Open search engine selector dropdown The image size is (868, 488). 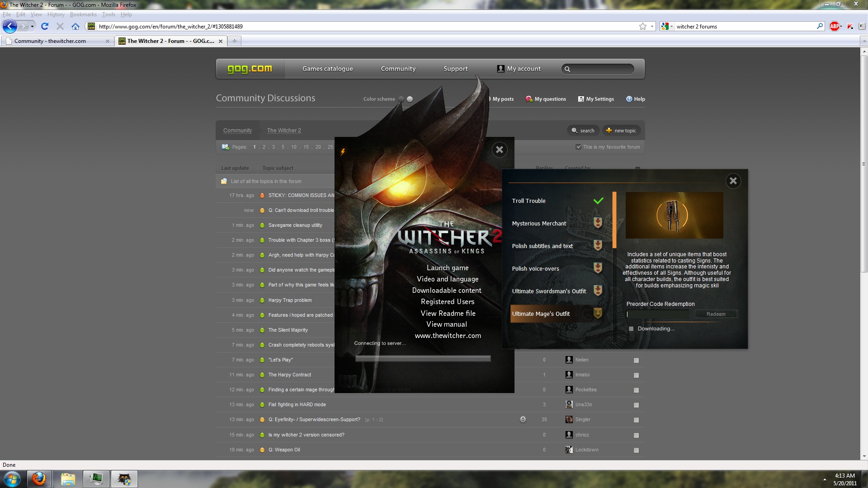point(671,26)
